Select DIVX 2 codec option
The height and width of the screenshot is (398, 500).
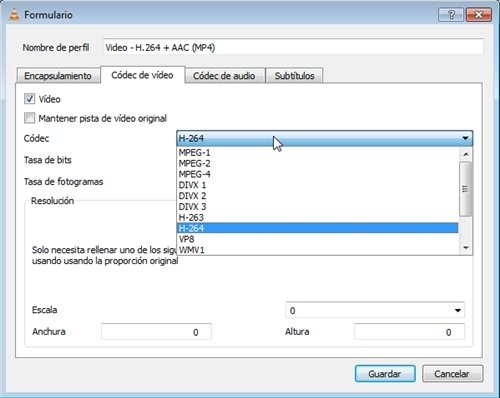pos(317,196)
